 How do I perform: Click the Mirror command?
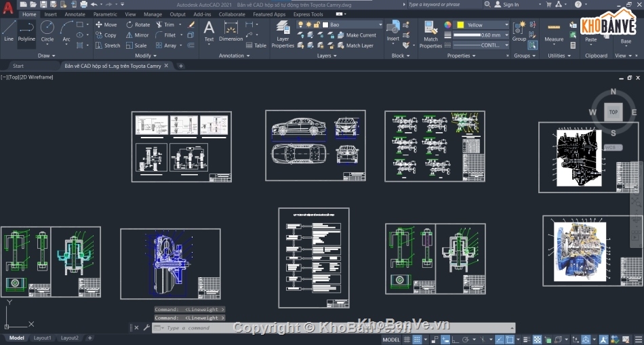point(138,35)
